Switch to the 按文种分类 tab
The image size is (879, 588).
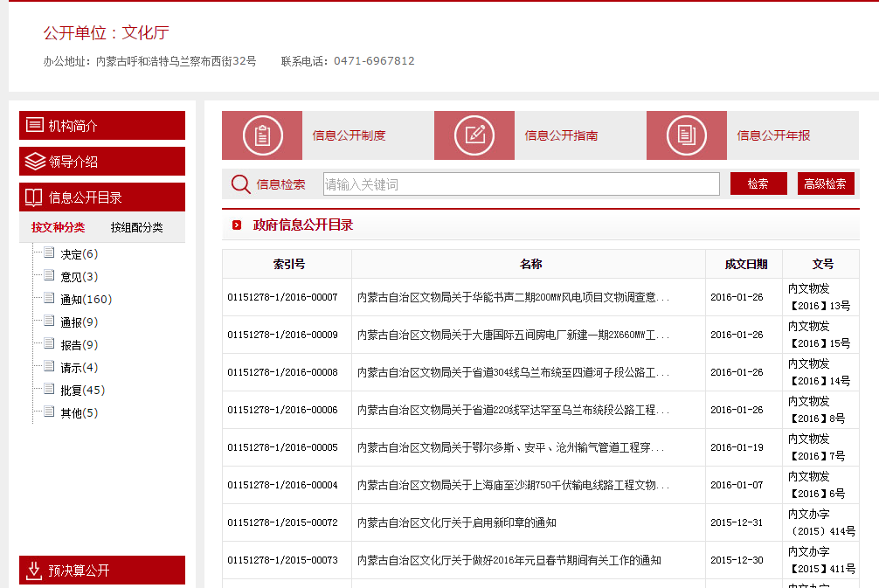tap(58, 227)
